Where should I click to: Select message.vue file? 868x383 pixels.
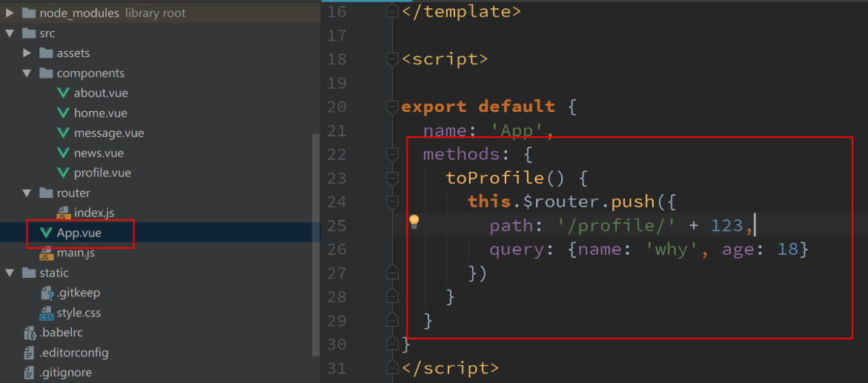[108, 133]
